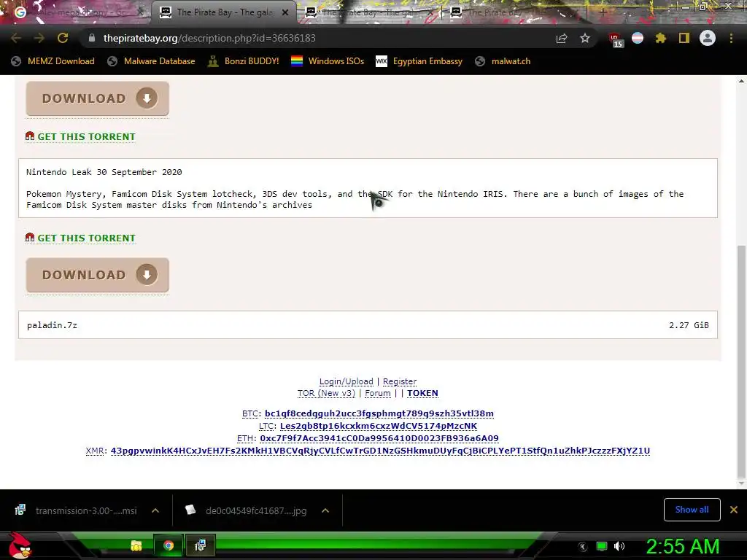Select 'Nintendo Leak 30 September 2020' text
The width and height of the screenshot is (747, 560).
click(x=104, y=172)
